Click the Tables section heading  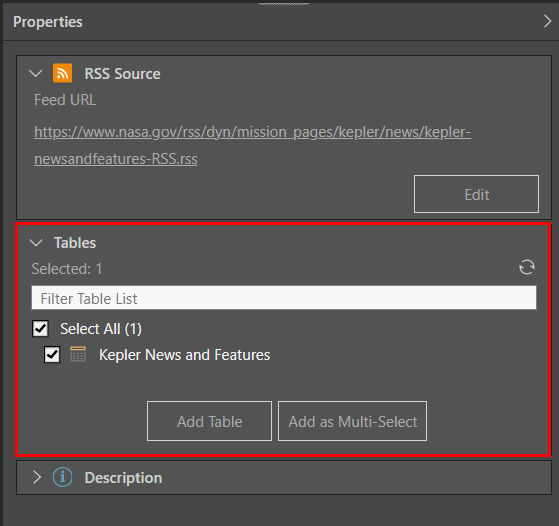pyautogui.click(x=75, y=243)
